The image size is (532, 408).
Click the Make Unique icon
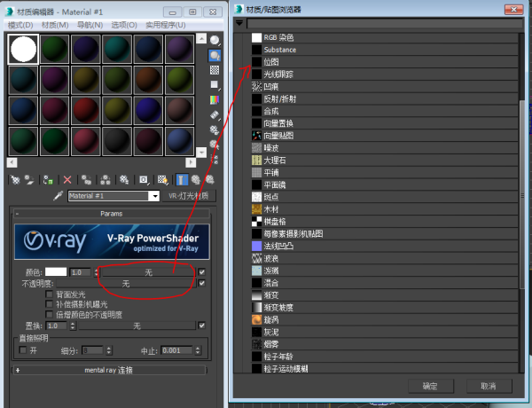click(105, 179)
